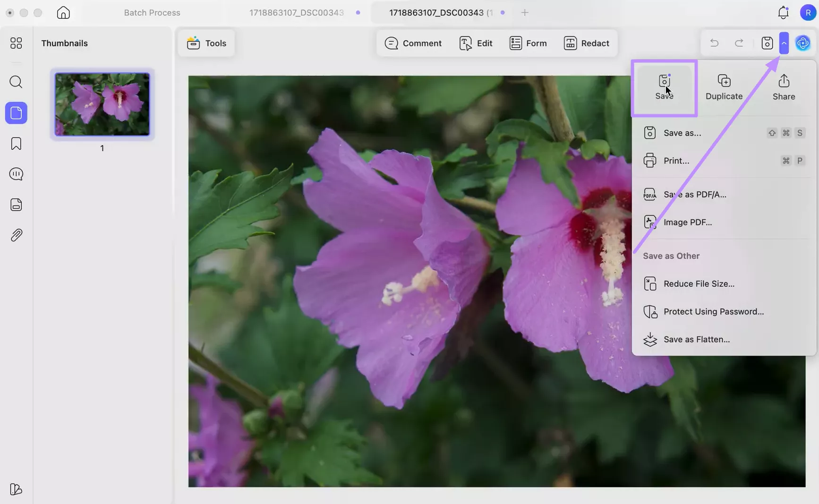Choose Save as Flatten from the menu
The image size is (819, 504).
point(696,339)
